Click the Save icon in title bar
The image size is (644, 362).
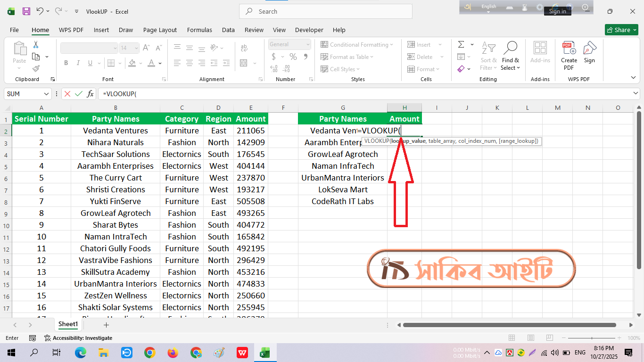pyautogui.click(x=26, y=11)
